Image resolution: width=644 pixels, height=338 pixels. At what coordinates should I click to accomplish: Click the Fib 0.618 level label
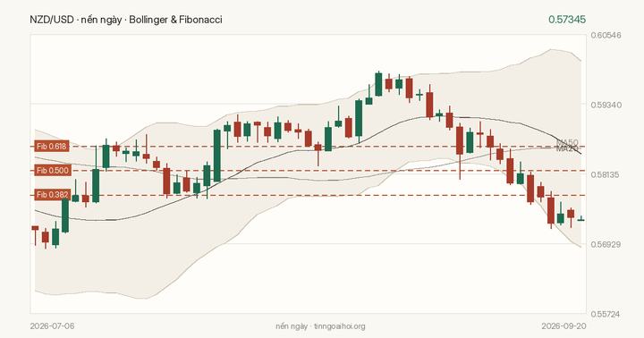pyautogui.click(x=52, y=147)
